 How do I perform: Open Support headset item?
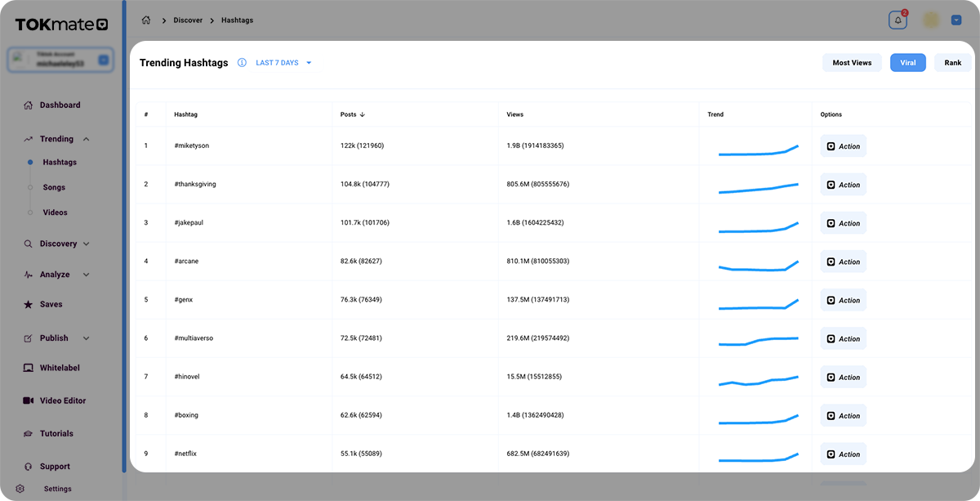click(55, 467)
